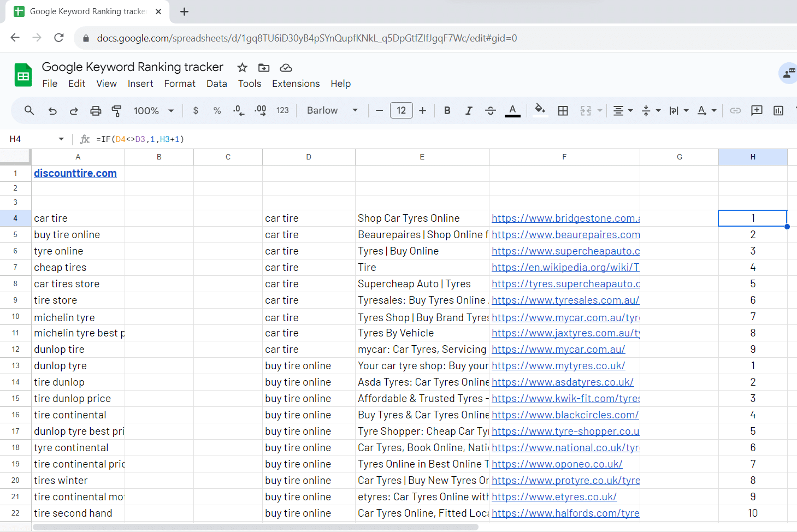The height and width of the screenshot is (532, 797).
Task: Click the paint format roller icon
Action: pyautogui.click(x=116, y=111)
